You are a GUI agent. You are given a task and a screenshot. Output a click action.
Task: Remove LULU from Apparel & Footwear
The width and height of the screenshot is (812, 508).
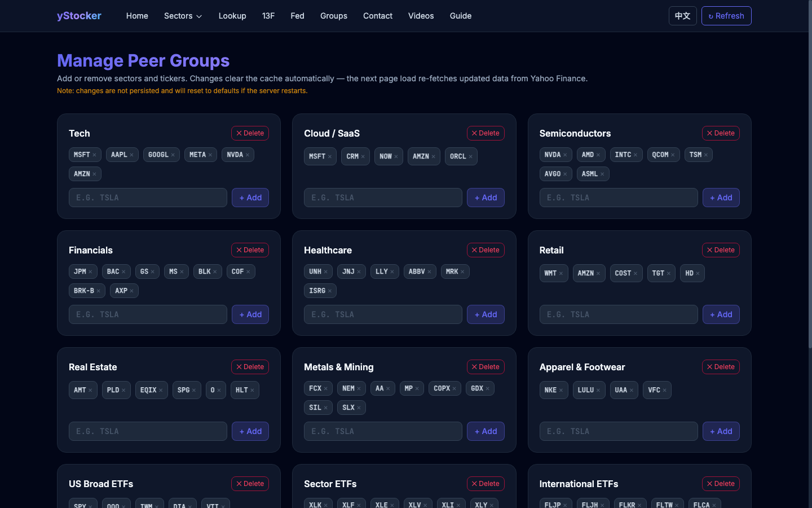click(x=599, y=389)
